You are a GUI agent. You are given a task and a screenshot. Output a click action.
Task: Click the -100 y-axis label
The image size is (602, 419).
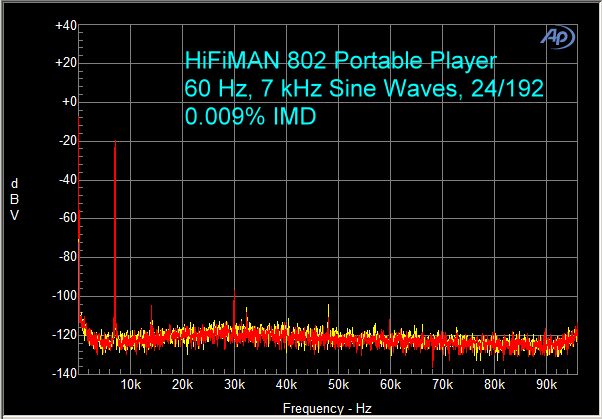(x=63, y=295)
